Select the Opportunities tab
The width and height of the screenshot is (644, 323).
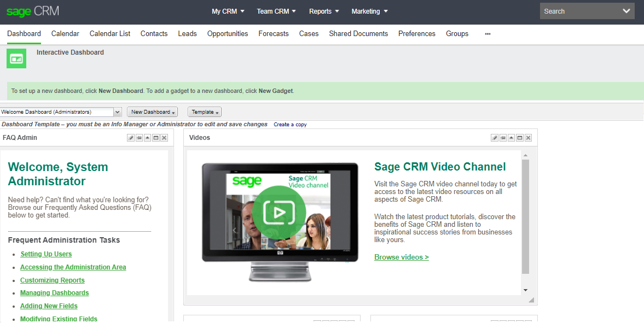(x=228, y=34)
